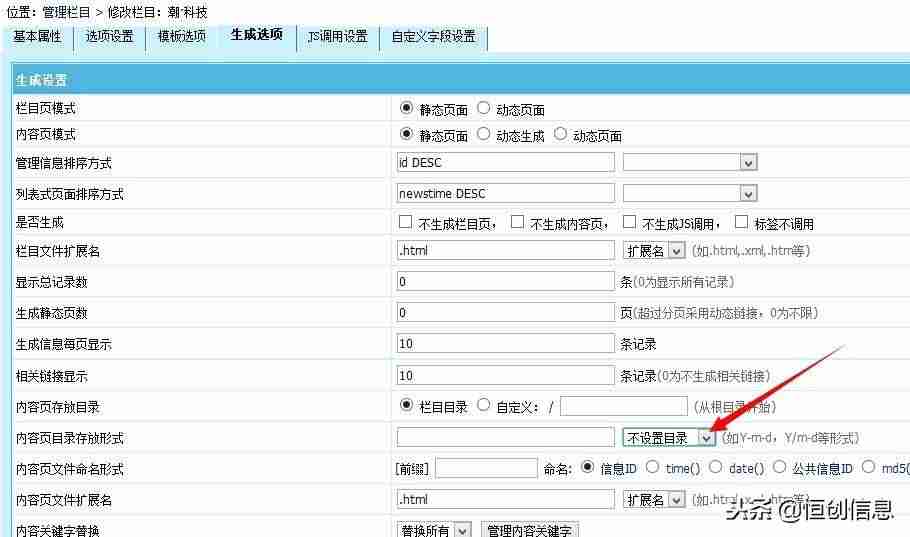Open 扩展名 dropdown for 栏目文件扩展名
This screenshot has height=537, width=910.
[654, 251]
